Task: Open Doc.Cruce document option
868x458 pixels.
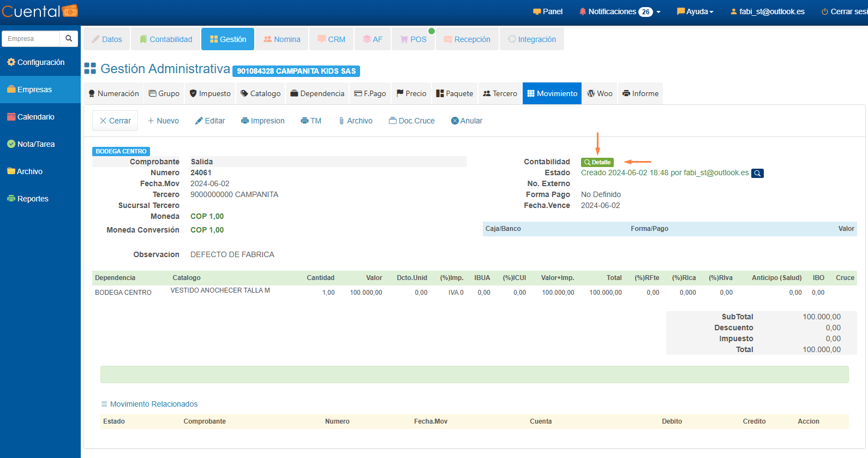Action: [x=412, y=121]
